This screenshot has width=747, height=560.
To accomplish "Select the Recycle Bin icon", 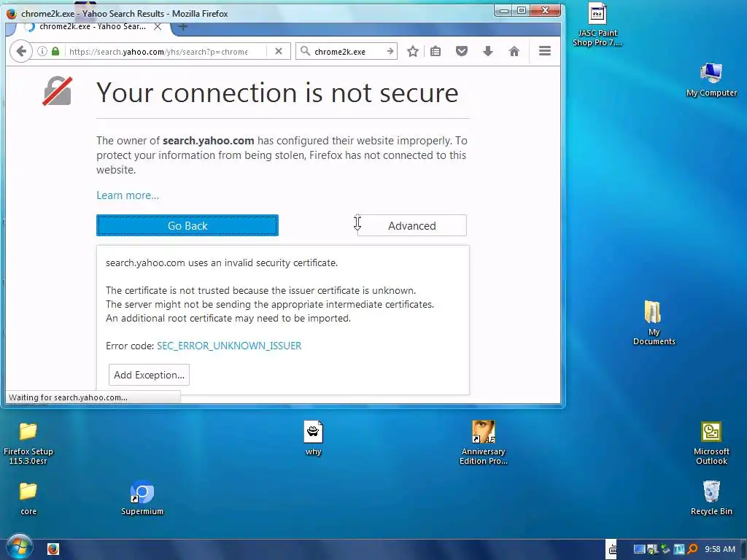I will pos(711,498).
